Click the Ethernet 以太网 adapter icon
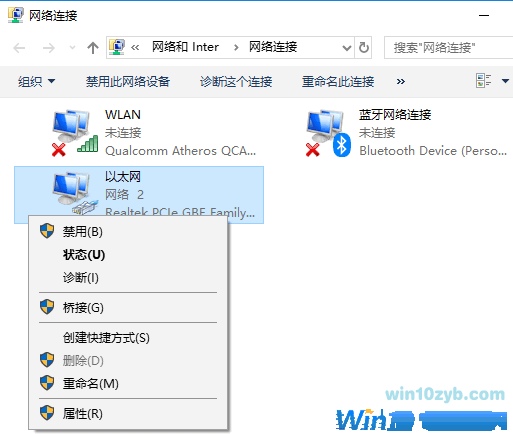This screenshot has height=434, width=513. click(76, 193)
